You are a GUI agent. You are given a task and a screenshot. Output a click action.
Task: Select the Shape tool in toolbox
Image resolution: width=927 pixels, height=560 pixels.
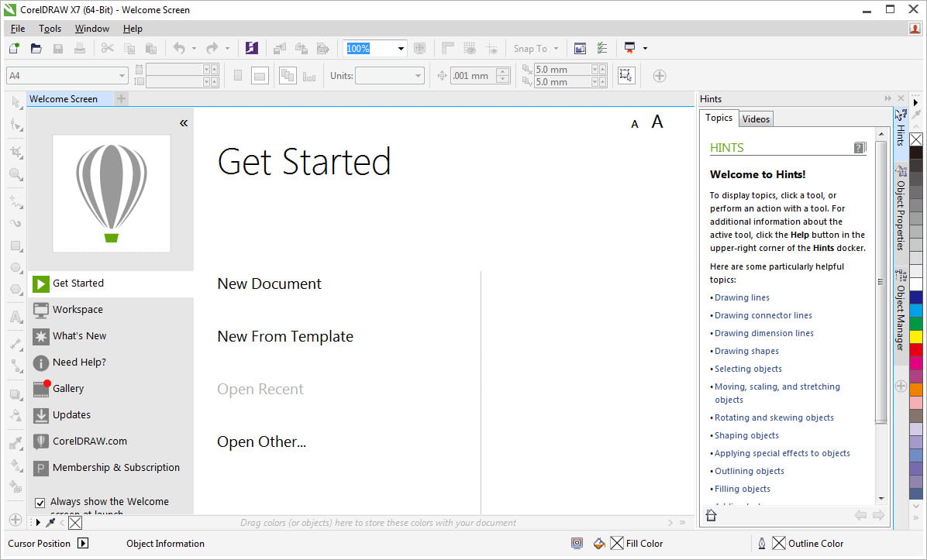pyautogui.click(x=16, y=125)
